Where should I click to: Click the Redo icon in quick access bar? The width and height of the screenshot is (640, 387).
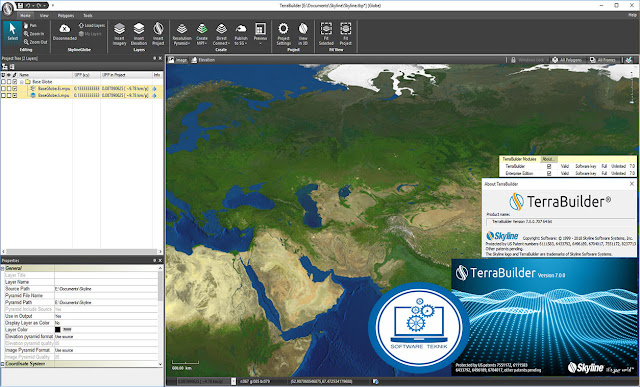pos(39,6)
